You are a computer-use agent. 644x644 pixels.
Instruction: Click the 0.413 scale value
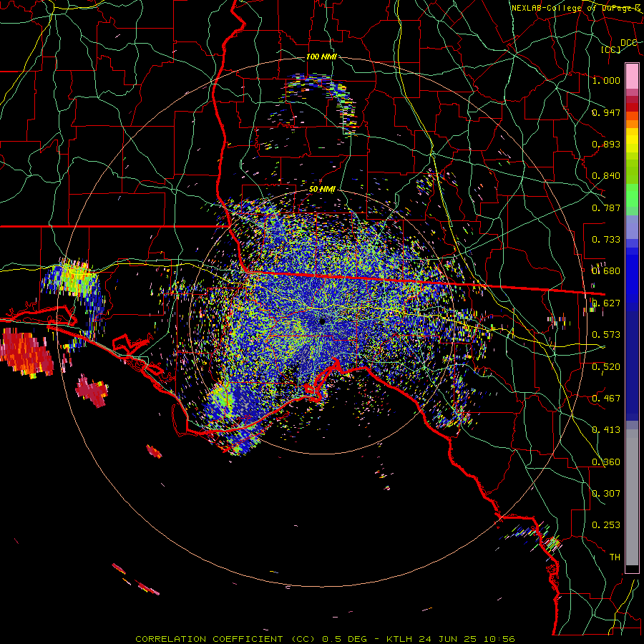click(606, 430)
